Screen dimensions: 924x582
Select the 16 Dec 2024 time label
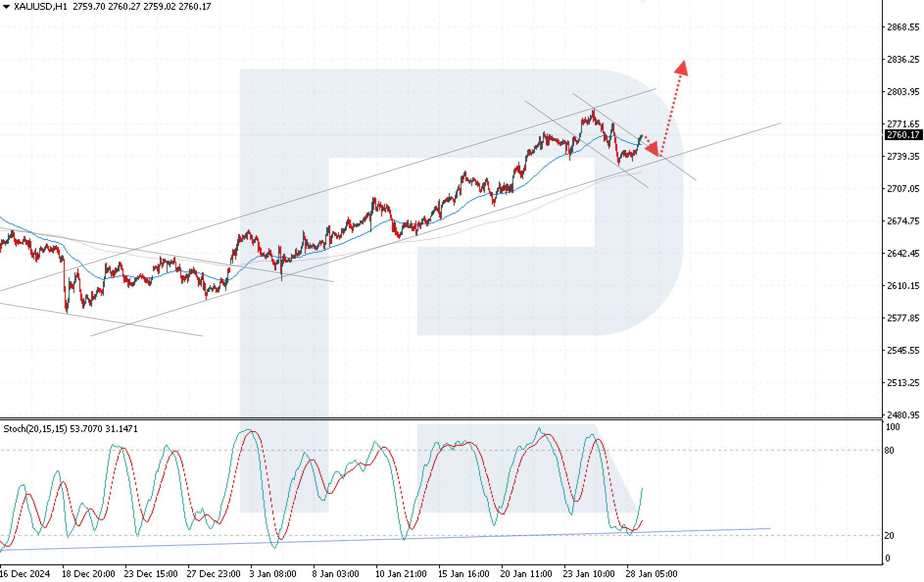pyautogui.click(x=25, y=574)
